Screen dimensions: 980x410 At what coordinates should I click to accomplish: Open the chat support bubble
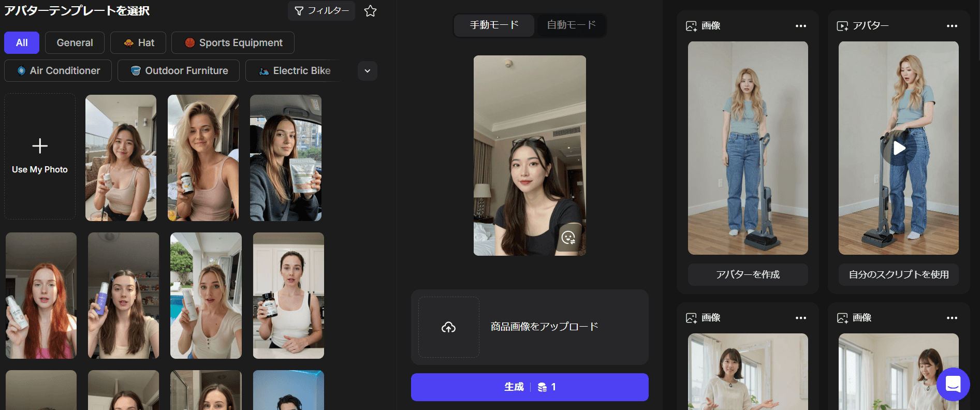953,384
